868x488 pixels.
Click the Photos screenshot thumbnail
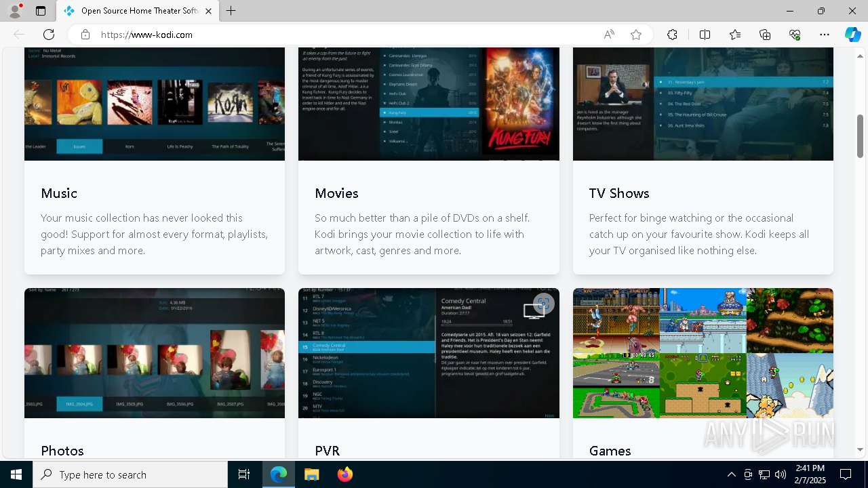[x=155, y=353]
